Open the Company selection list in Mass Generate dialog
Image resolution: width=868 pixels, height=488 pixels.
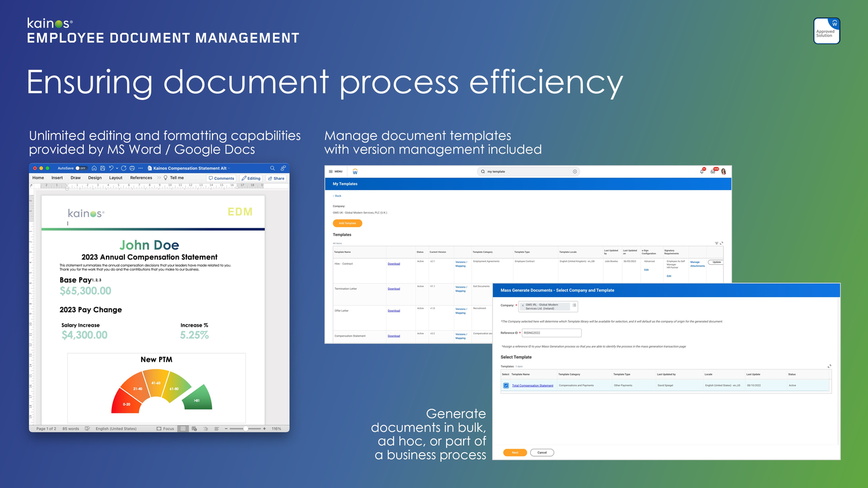coord(574,306)
